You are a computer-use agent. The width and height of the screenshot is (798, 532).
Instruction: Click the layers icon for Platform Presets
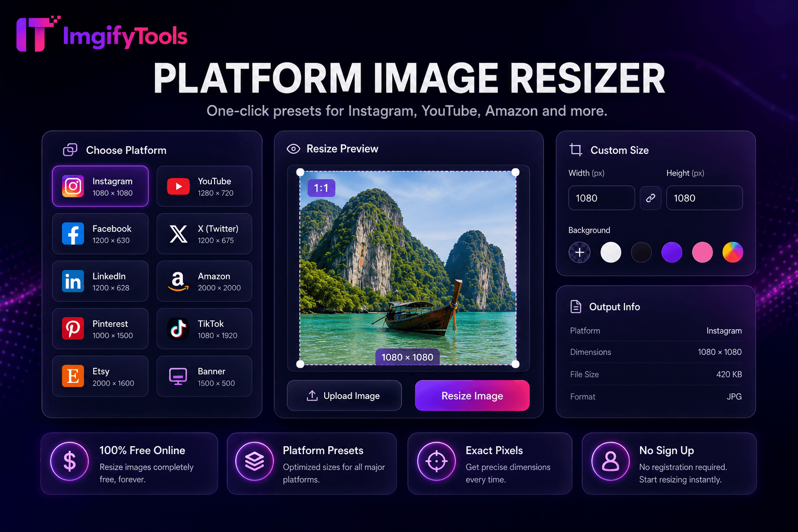tap(255, 461)
